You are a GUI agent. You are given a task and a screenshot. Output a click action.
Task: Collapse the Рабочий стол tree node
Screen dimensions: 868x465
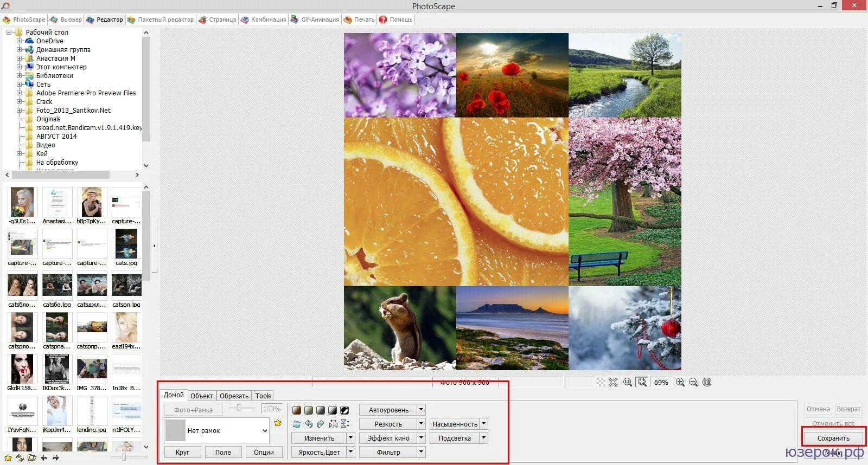click(9, 33)
